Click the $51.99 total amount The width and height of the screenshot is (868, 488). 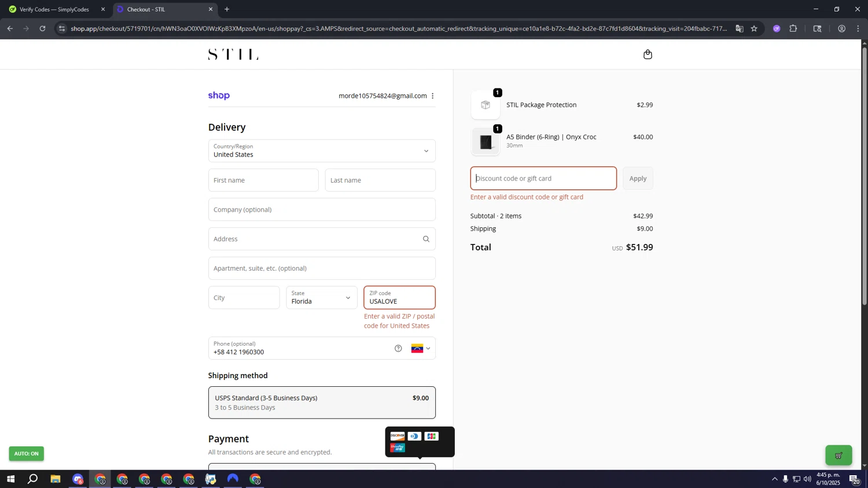[639, 247]
